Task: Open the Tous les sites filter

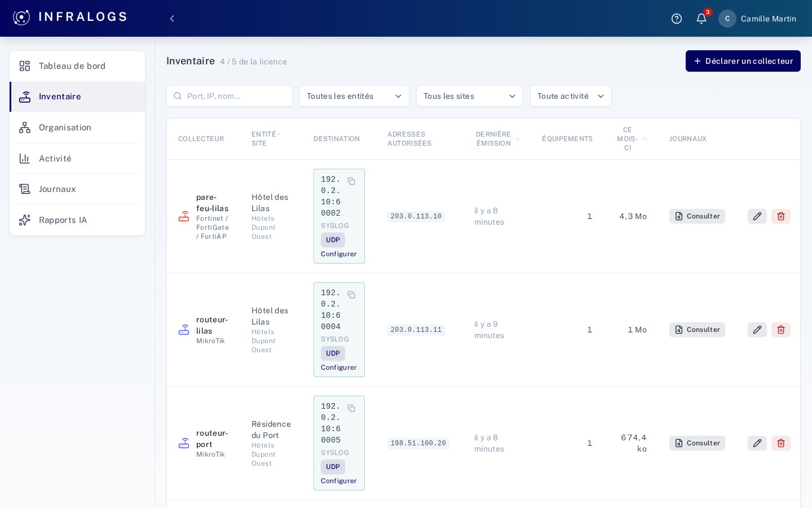Action: point(470,96)
